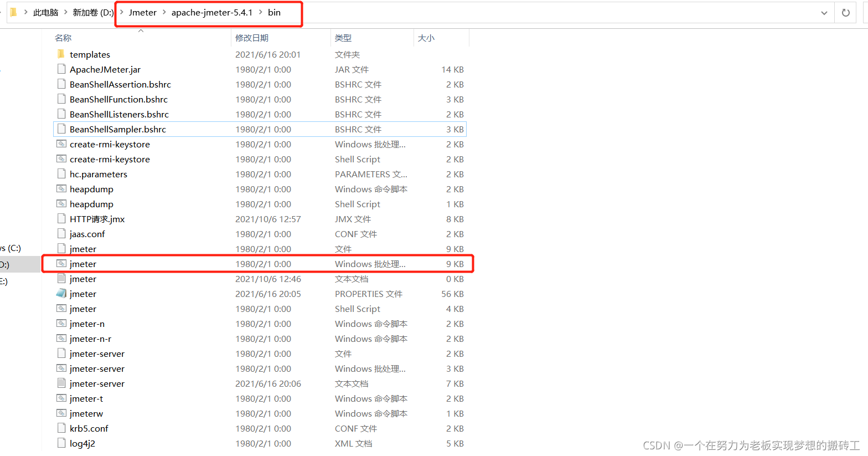The image size is (868, 456).
Task: Click the heapdump Windows command script icon
Action: (61, 189)
